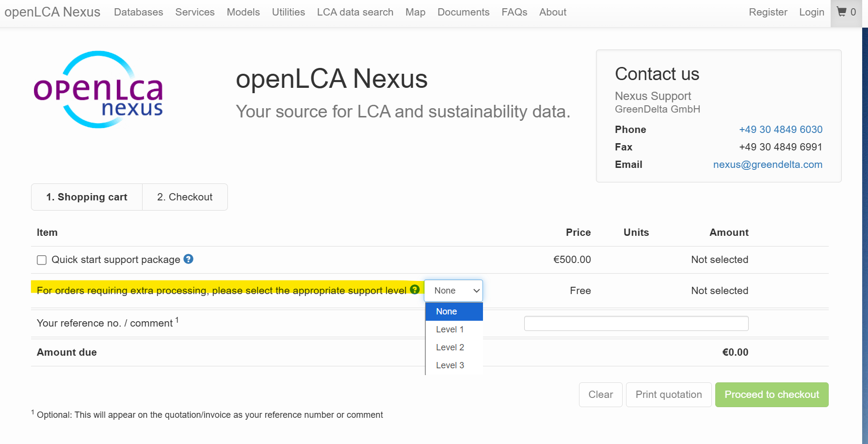
Task: Clear the shopping cart with Clear button
Action: (x=600, y=395)
